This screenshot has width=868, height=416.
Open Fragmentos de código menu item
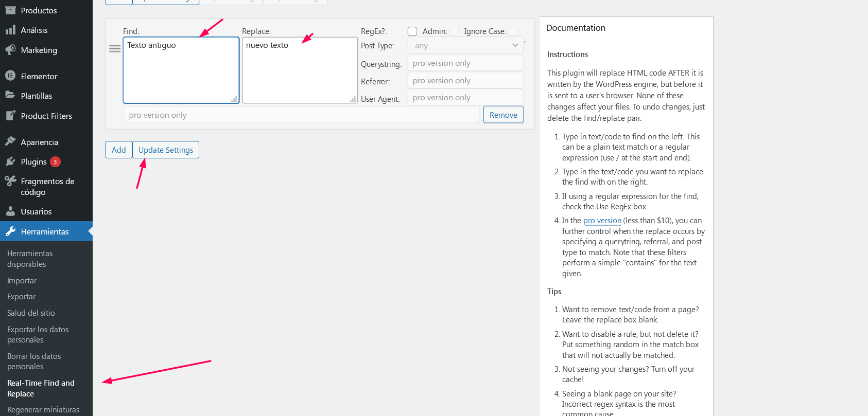[x=46, y=187]
